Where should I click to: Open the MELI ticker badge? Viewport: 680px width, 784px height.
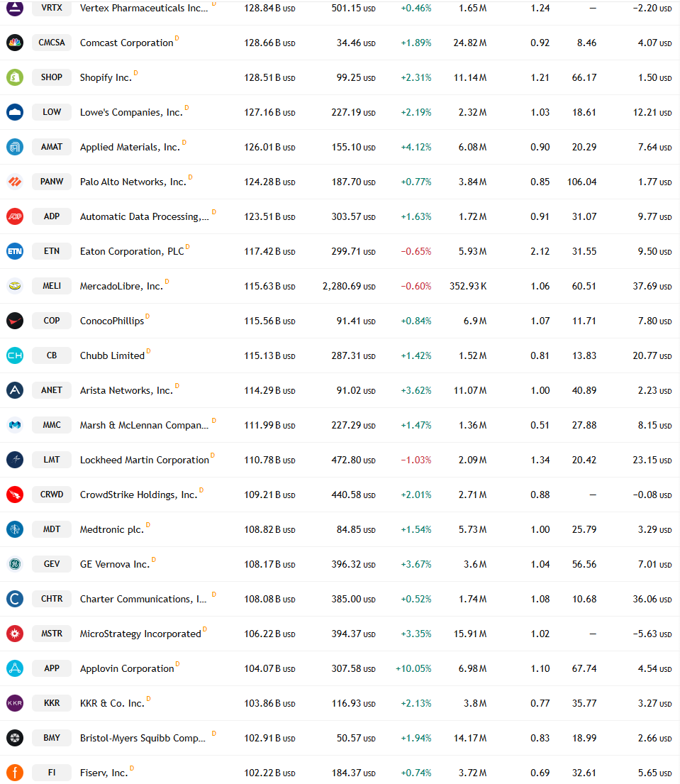click(x=52, y=286)
